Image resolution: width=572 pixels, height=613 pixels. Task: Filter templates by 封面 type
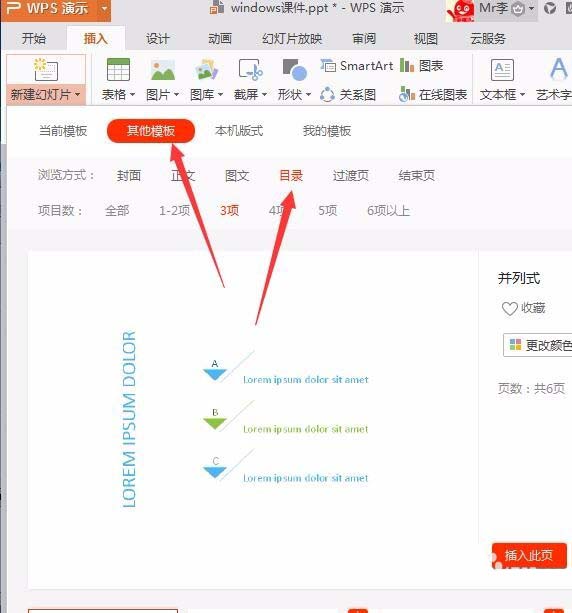pos(129,176)
